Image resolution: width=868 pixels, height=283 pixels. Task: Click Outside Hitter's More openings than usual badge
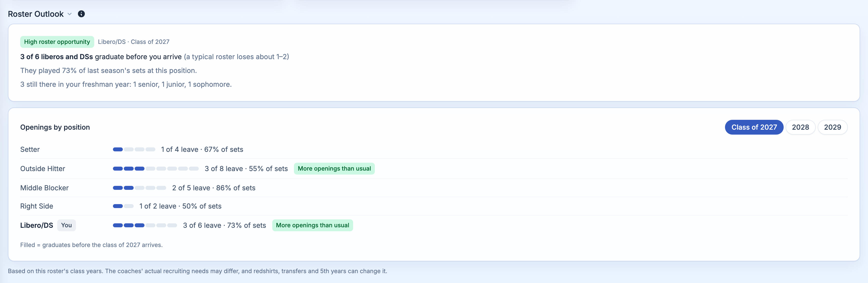tap(334, 168)
